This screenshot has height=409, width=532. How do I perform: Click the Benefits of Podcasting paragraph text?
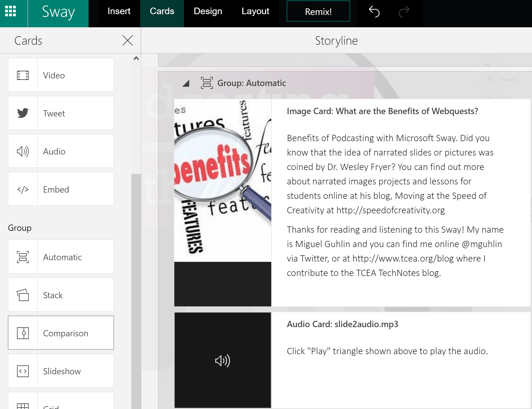(x=390, y=174)
